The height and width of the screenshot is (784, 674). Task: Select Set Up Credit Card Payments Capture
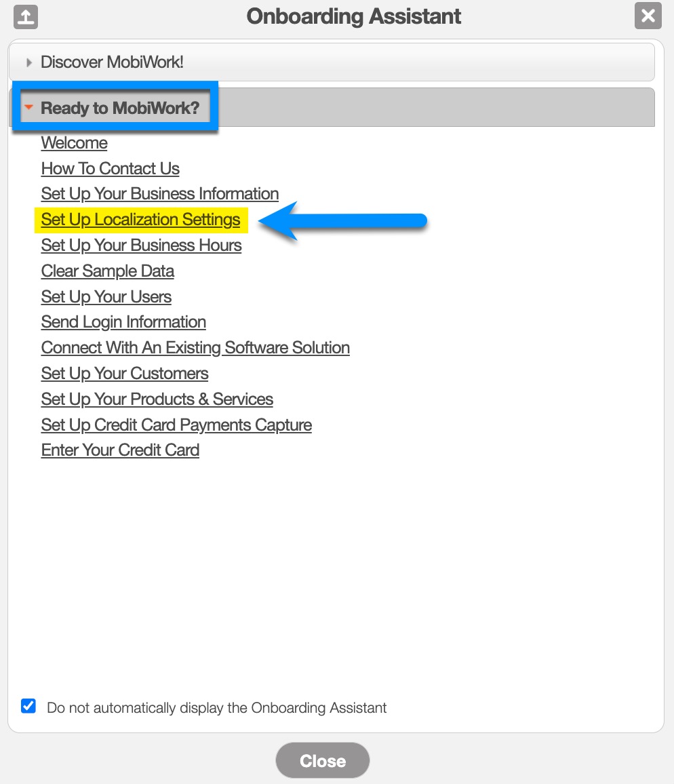[x=176, y=425]
